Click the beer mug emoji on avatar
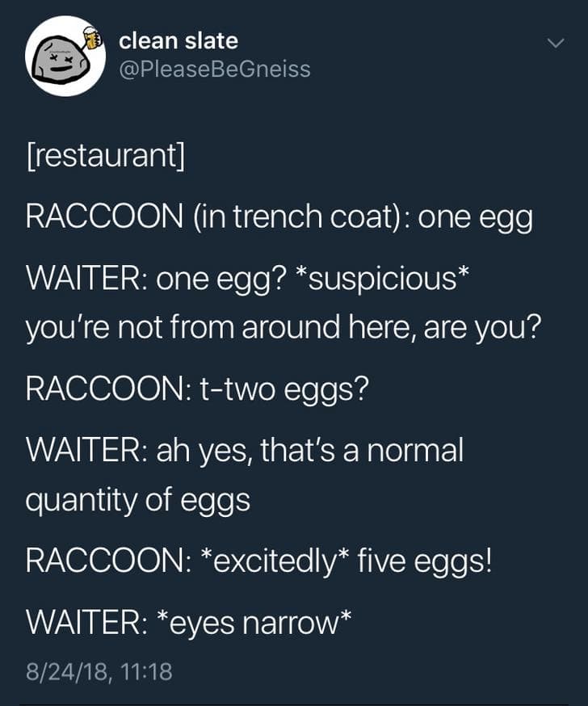 [x=93, y=37]
